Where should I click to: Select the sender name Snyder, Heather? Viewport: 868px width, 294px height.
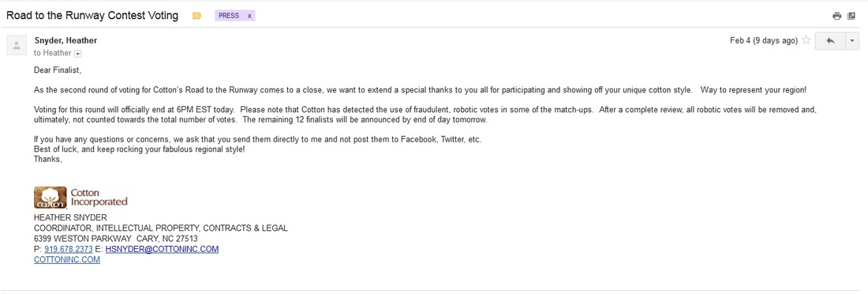pos(65,40)
